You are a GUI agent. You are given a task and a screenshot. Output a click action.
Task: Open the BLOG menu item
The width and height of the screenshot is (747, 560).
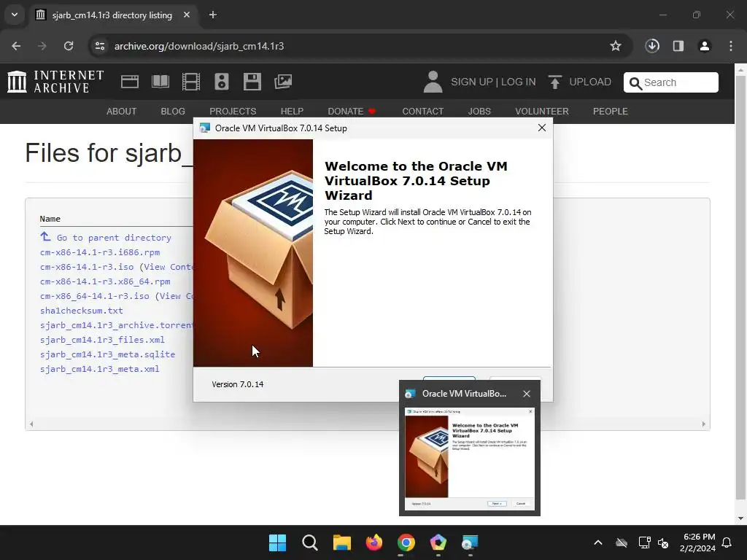(173, 111)
